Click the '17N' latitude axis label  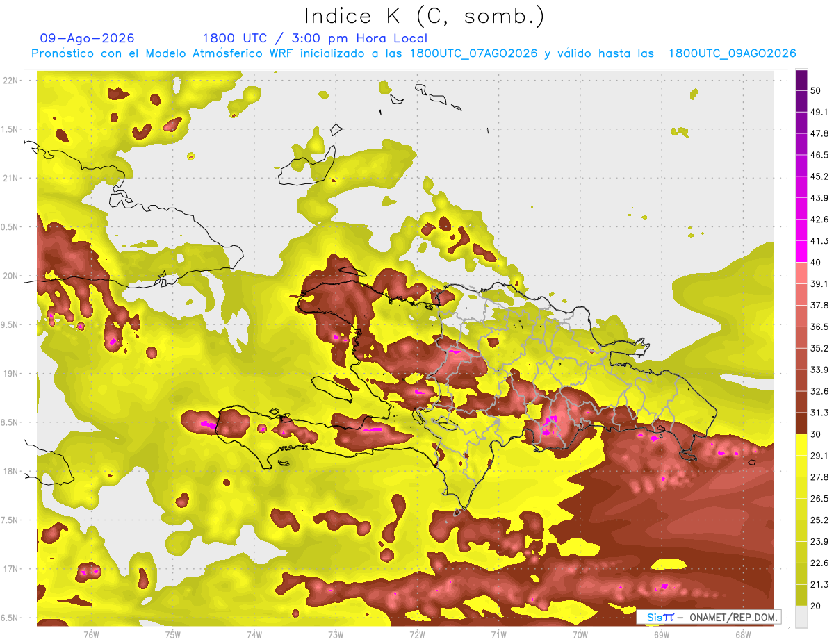click(11, 570)
